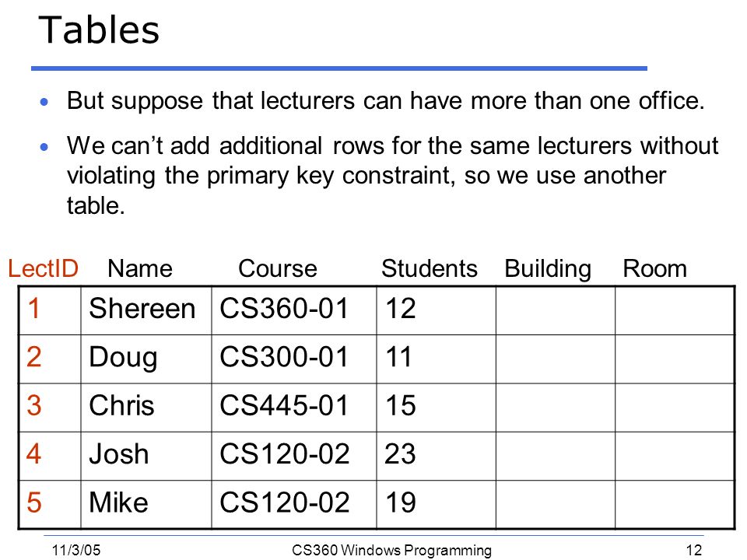Screen dimensions: 747x560
Task: Select the empty Building cell for Shereen
Action: [556, 310]
